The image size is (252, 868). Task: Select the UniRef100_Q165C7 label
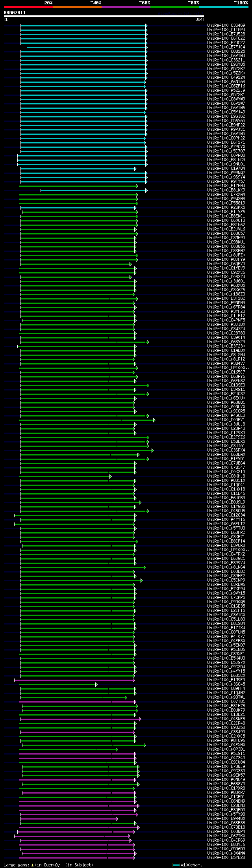pyautogui.click(x=226, y=372)
